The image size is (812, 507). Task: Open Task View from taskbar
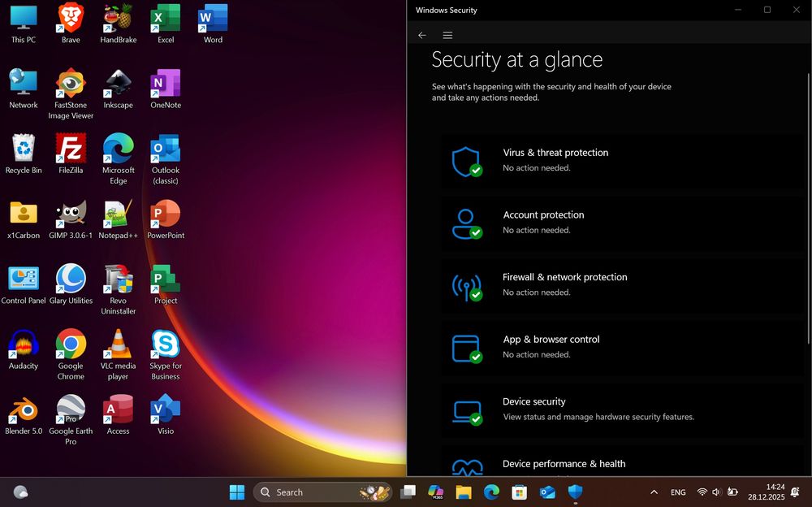pos(408,492)
